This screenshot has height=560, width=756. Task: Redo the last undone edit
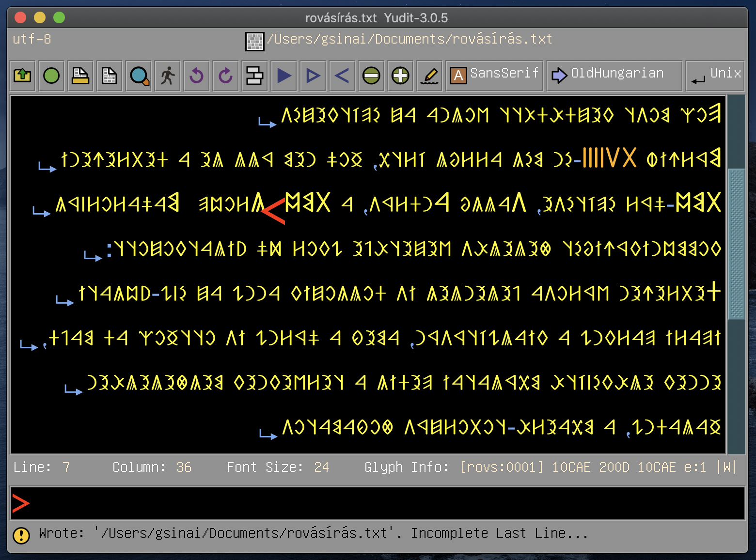pos(225,76)
